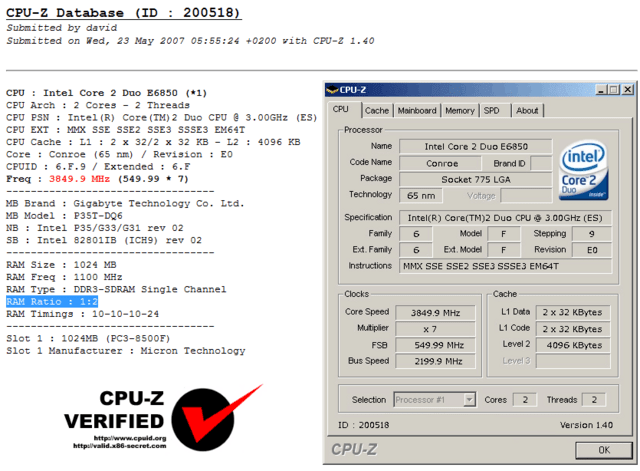
Task: Open the Cache tab in CPU-Z
Action: click(x=377, y=111)
